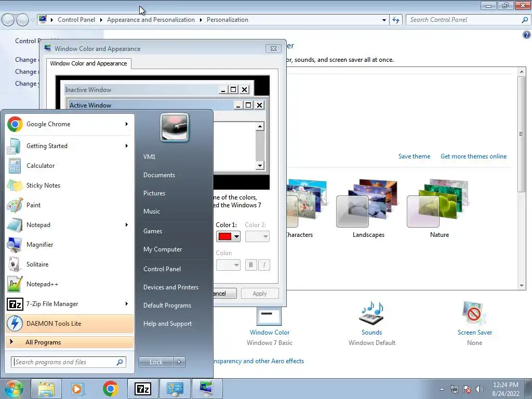Launch DAEMON Tools Lite from Start menu
Screen dimensions: 532x399
pyautogui.click(x=70, y=323)
